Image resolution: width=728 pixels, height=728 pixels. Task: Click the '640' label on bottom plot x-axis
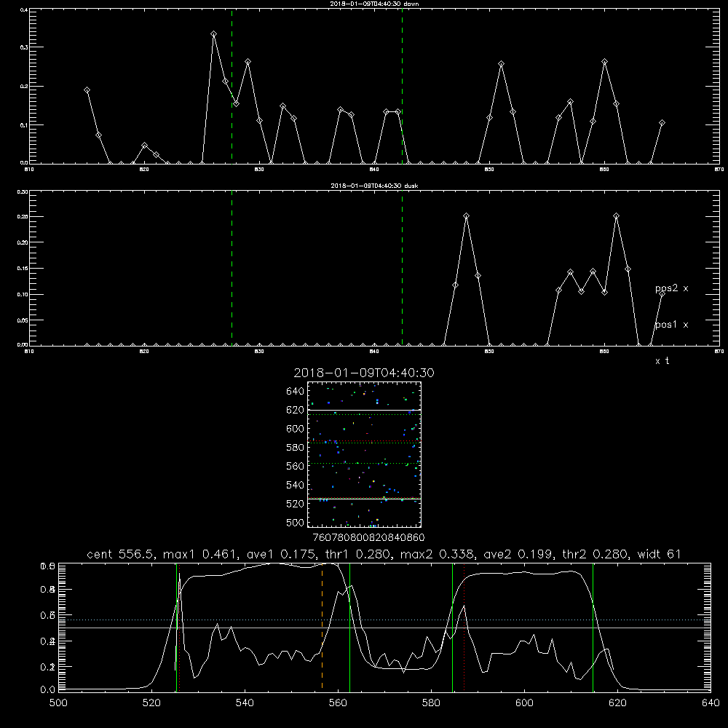711,703
